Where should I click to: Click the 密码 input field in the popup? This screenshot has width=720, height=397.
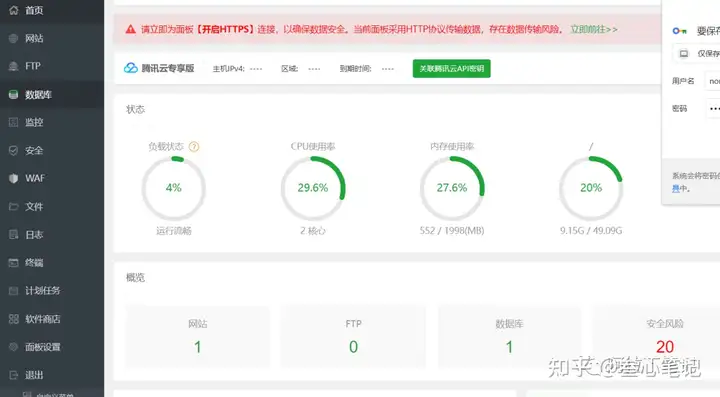pos(713,109)
